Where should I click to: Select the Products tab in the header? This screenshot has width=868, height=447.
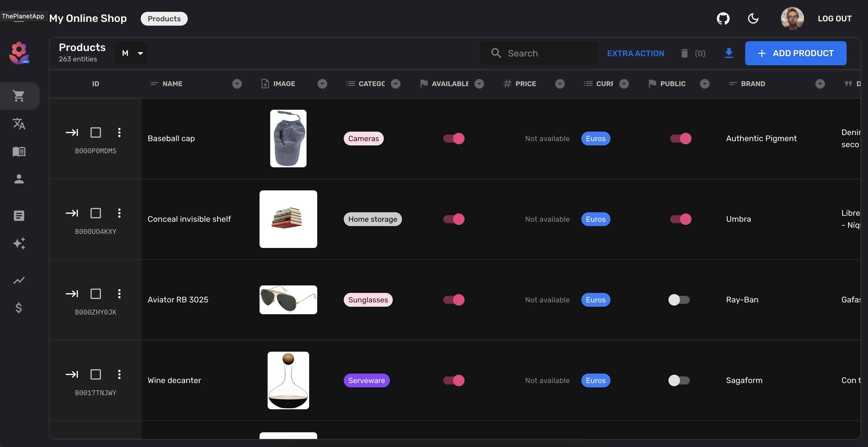[x=164, y=18]
